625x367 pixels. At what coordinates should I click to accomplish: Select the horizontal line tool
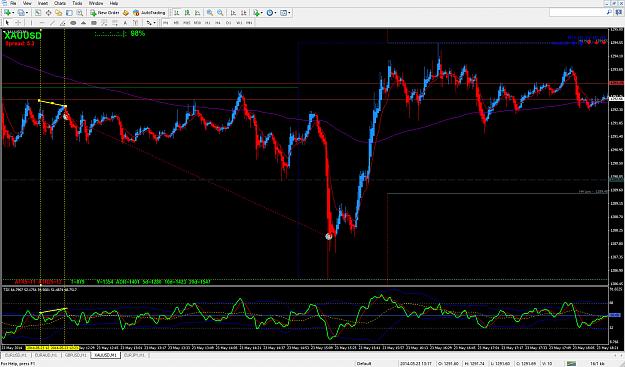click(x=42, y=23)
